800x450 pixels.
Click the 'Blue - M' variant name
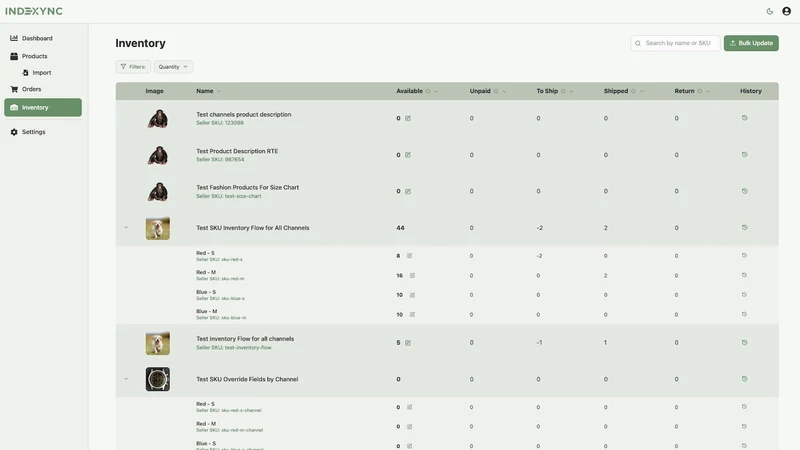pos(207,311)
